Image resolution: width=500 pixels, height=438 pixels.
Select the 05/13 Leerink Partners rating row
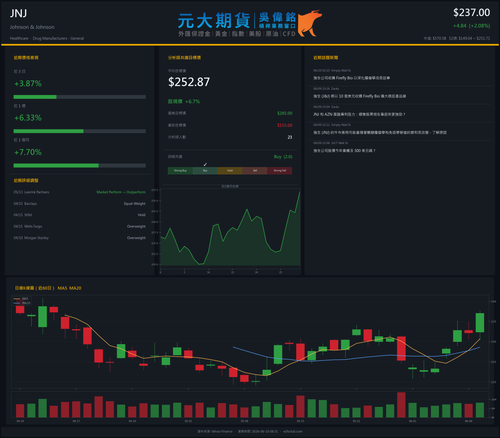coord(80,192)
